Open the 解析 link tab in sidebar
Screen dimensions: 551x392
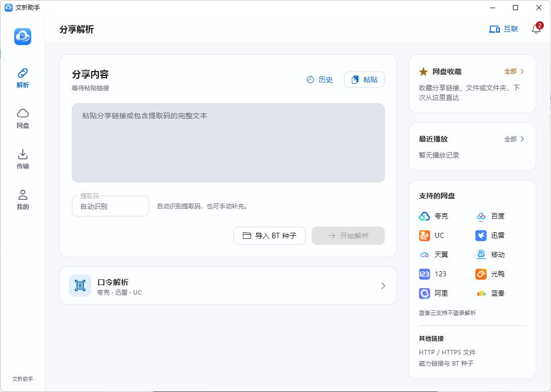22,78
